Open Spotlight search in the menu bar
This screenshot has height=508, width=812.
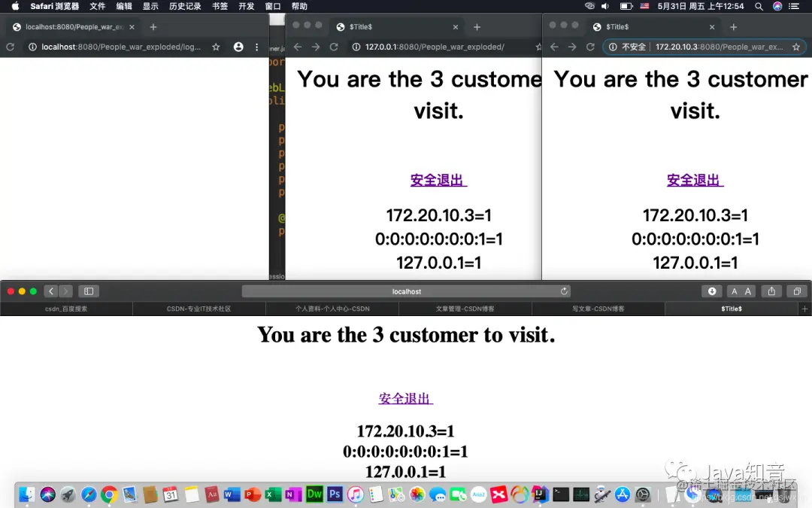coord(759,6)
